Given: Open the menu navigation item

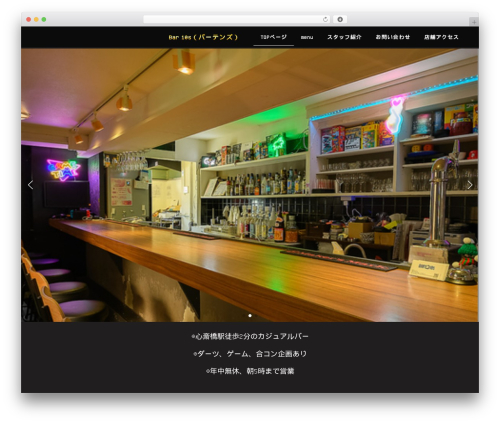Looking at the screenshot, I should click(x=307, y=37).
